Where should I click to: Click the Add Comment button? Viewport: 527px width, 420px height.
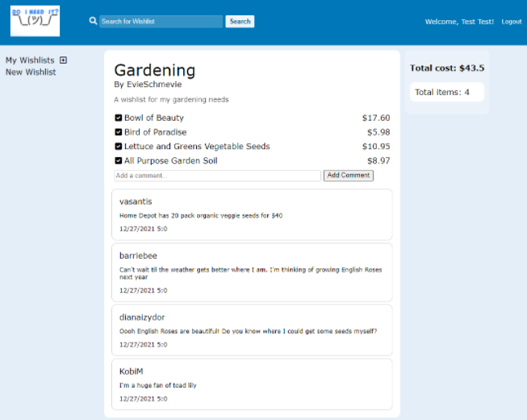pos(348,176)
